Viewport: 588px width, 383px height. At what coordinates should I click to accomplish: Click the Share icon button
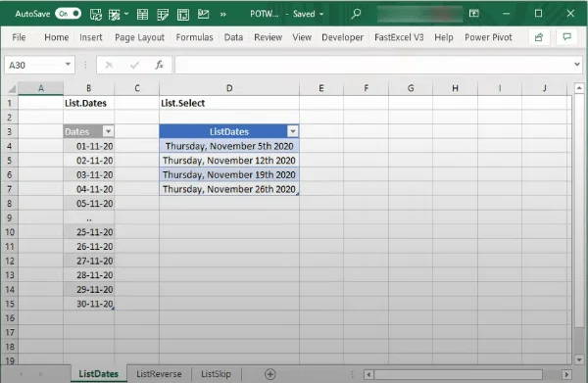pyautogui.click(x=539, y=37)
